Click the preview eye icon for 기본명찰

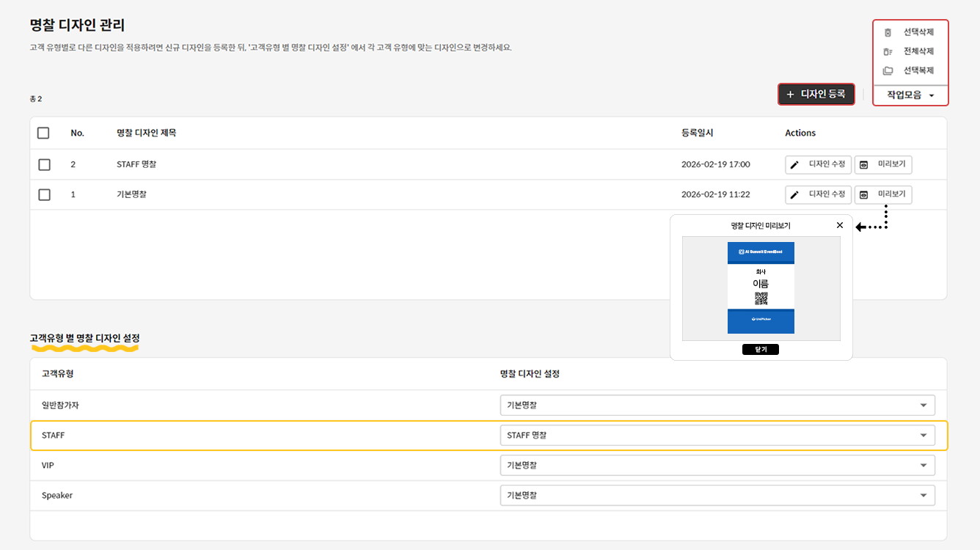863,195
